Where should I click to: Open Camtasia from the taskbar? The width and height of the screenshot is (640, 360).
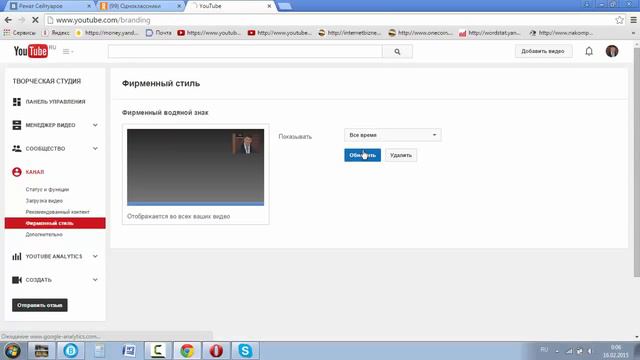click(x=158, y=351)
